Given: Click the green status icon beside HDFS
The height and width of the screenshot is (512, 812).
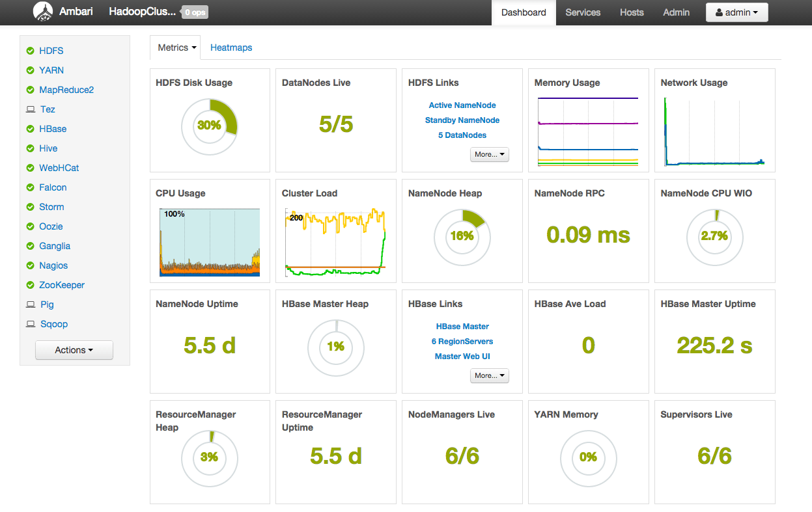Looking at the screenshot, I should point(30,51).
